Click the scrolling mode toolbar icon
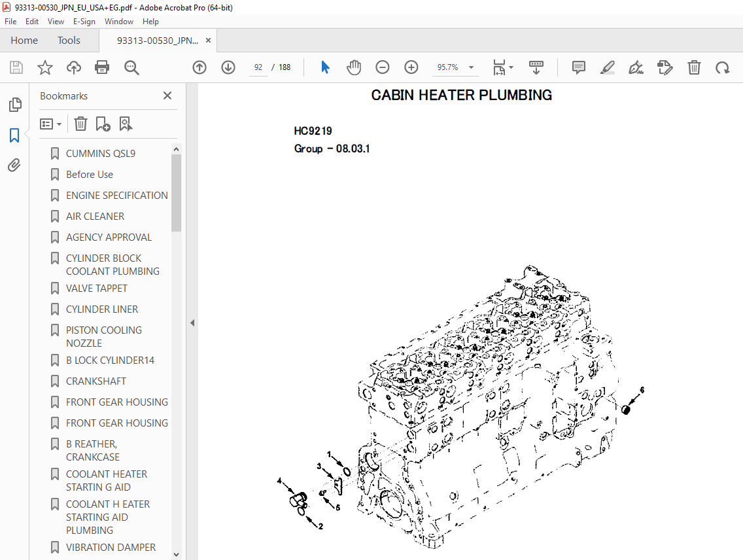The width and height of the screenshot is (743, 560). (536, 67)
